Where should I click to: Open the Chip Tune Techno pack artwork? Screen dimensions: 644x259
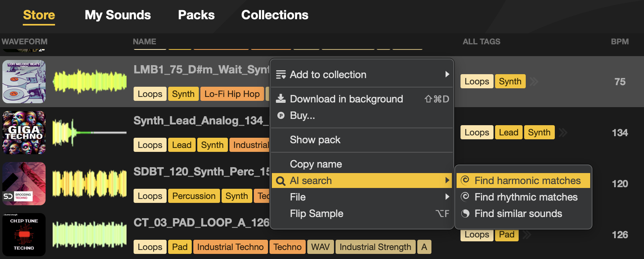[x=24, y=235]
